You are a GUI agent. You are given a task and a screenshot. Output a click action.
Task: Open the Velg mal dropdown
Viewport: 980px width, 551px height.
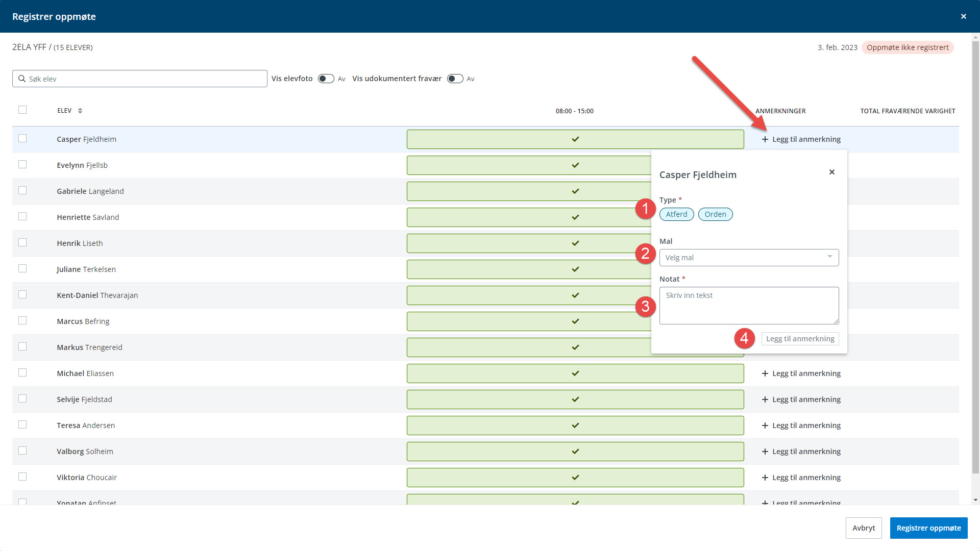click(749, 258)
